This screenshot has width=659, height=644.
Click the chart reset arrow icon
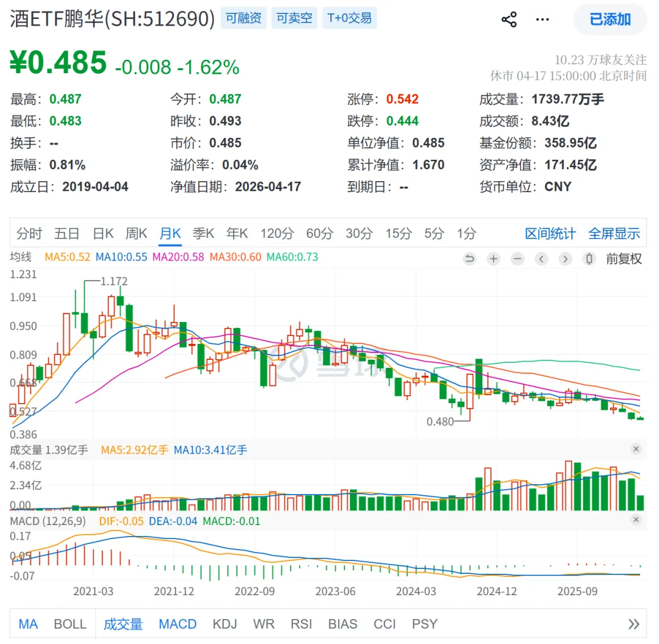[469, 259]
